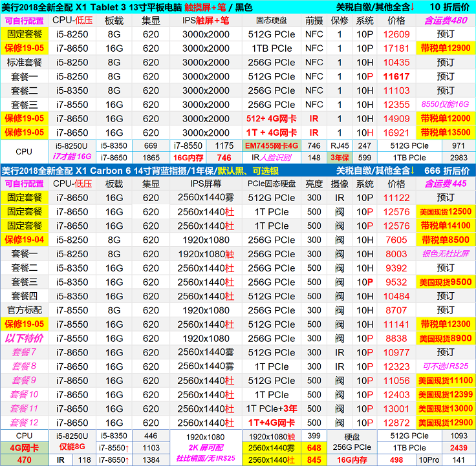Select the '含运费480' header cell
This screenshot has height=466, width=476.
(x=446, y=21)
